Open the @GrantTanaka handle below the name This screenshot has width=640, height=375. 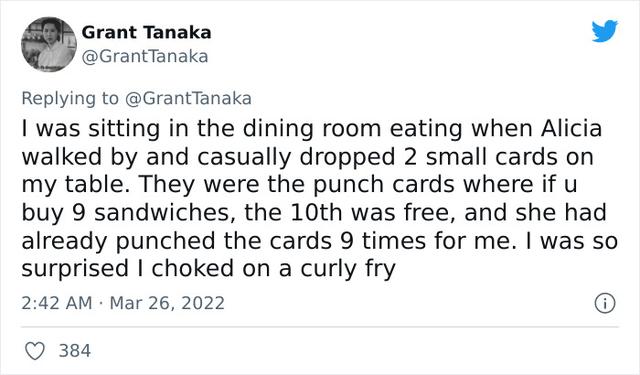click(x=145, y=56)
